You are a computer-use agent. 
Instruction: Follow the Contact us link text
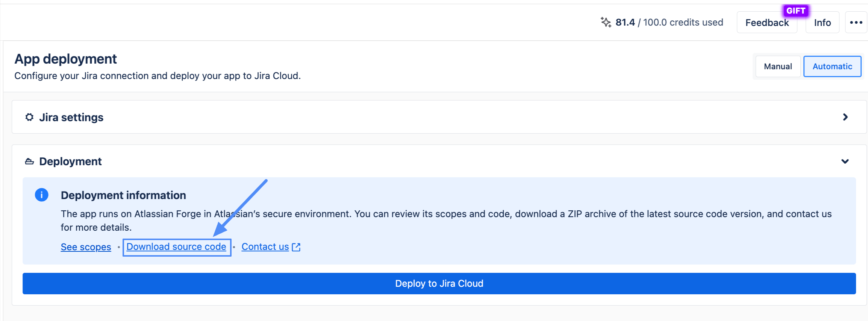[x=265, y=247]
